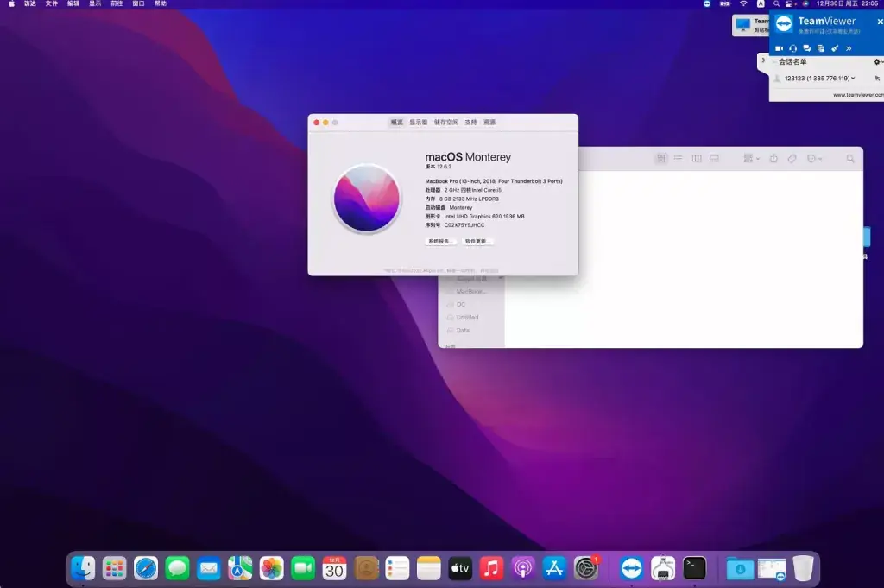
Task: Click the Finder tag icon
Action: click(x=792, y=159)
